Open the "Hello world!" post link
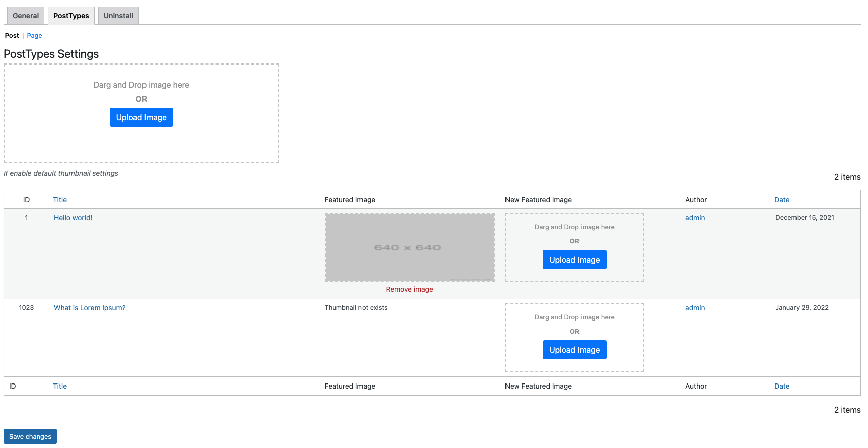The image size is (868, 448). [73, 218]
